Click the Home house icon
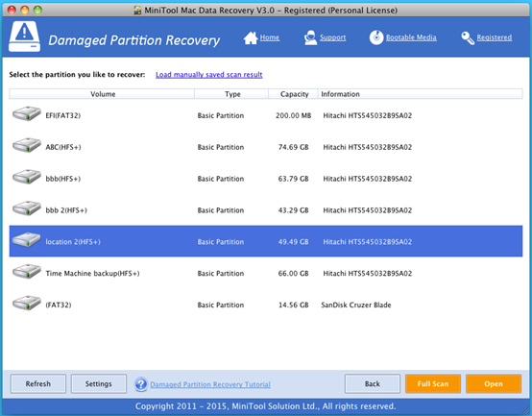This screenshot has height=416, width=532. [251, 37]
